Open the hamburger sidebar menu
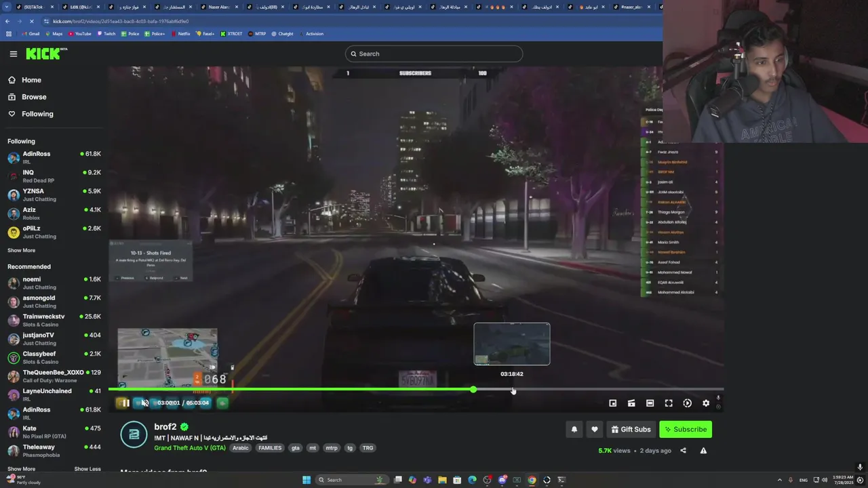Image resolution: width=868 pixels, height=488 pixels. (x=14, y=54)
